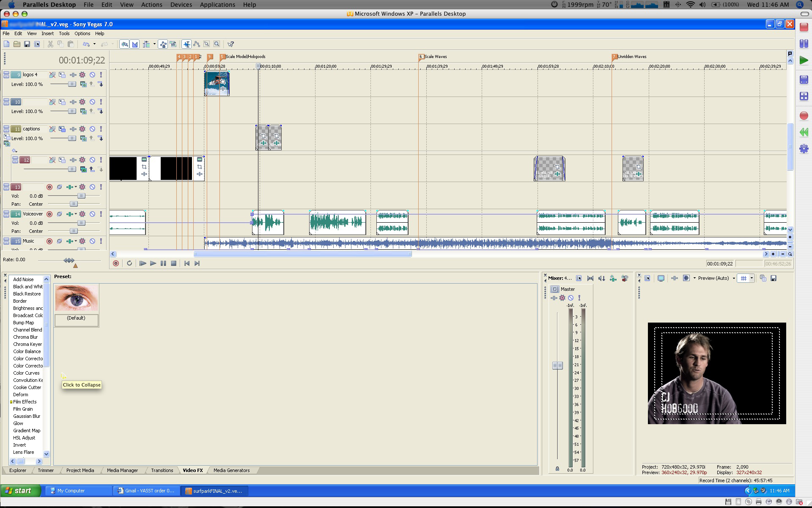
Task: Go to the end of the project
Action: click(197, 263)
